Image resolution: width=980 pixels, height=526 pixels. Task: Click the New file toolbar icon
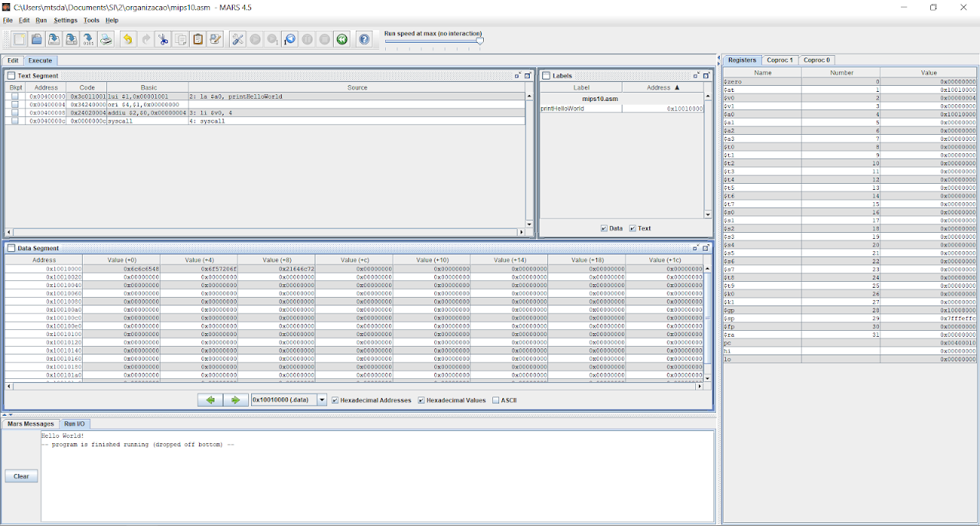[19, 39]
